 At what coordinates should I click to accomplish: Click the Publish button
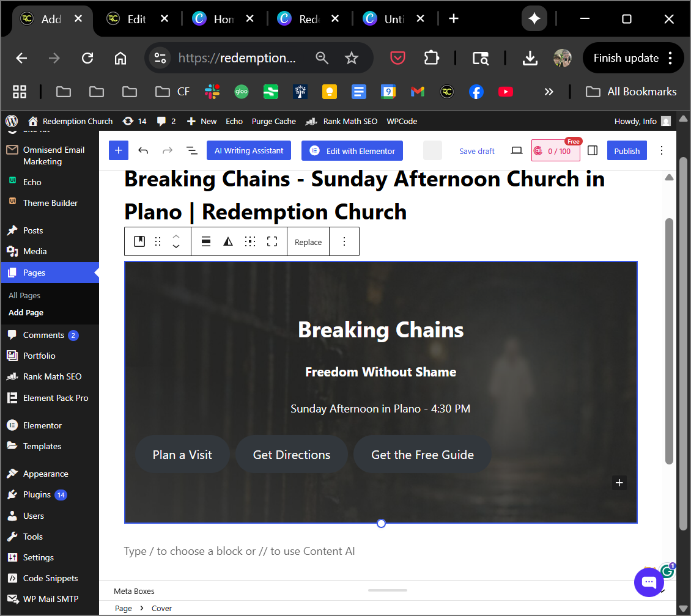point(627,151)
